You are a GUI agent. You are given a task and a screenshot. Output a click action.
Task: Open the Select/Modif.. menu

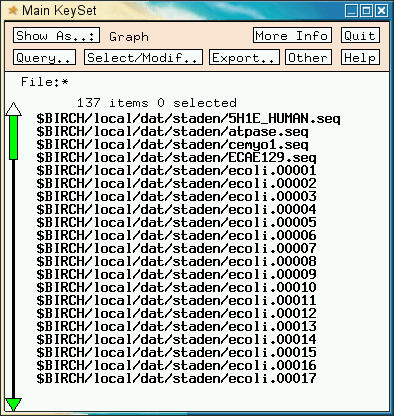(x=143, y=57)
